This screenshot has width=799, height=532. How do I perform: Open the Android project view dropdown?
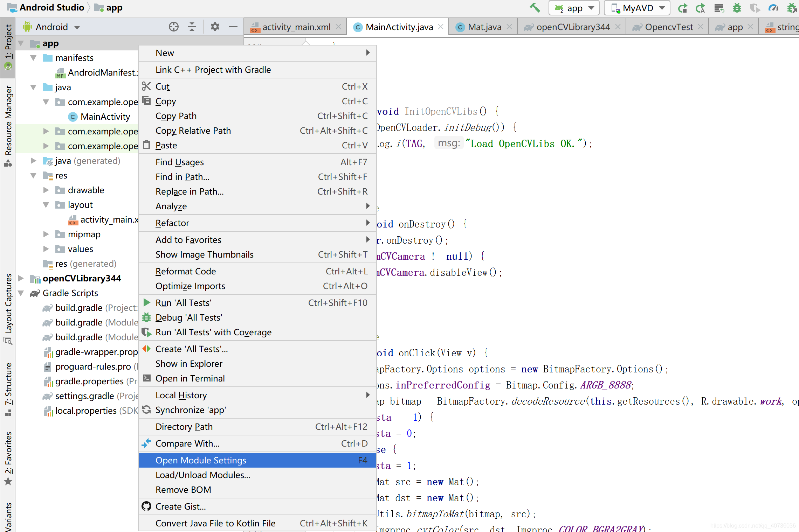tap(51, 27)
